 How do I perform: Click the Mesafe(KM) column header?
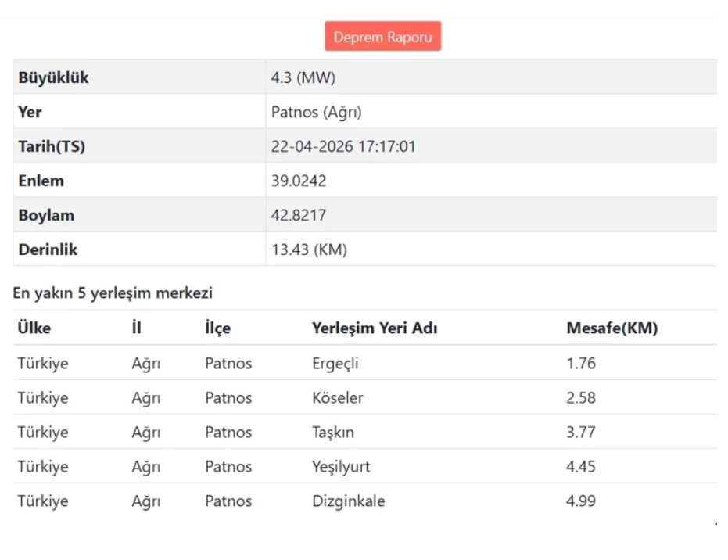611,328
